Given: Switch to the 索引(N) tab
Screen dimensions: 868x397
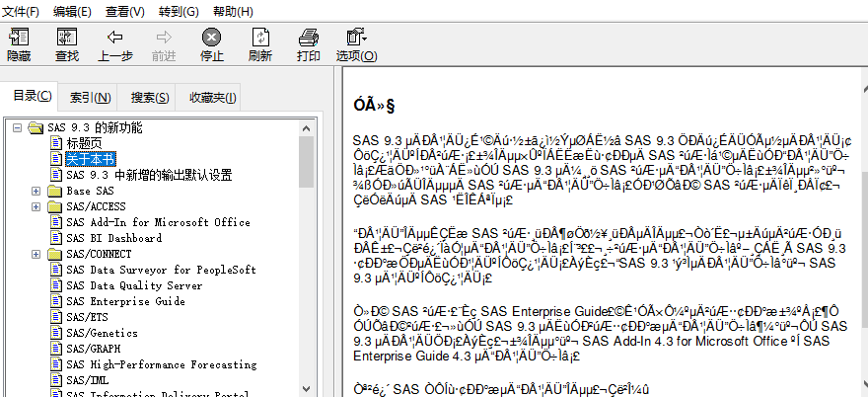Looking at the screenshot, I should [x=90, y=98].
